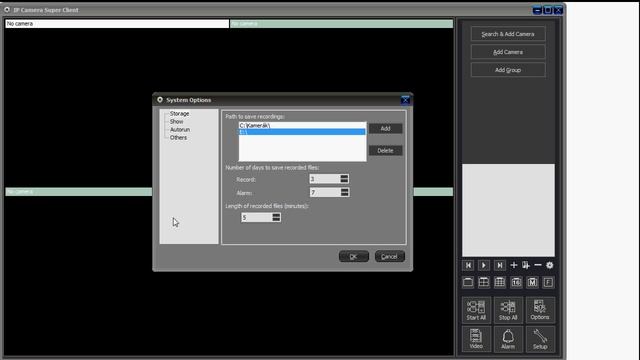Image resolution: width=640 pixels, height=360 pixels.
Task: Open the Alarm bell icon
Action: [508, 339]
